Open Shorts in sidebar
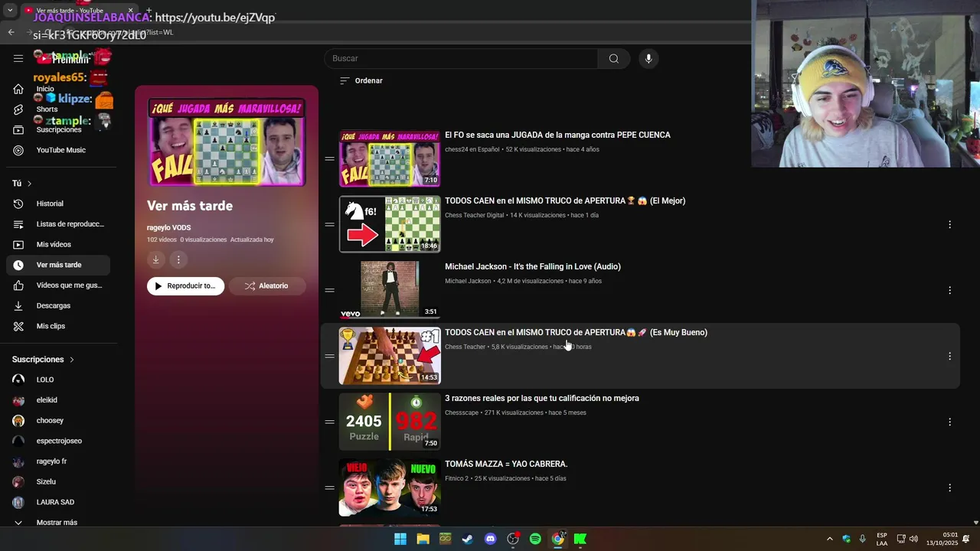The image size is (980, 551). [57, 109]
